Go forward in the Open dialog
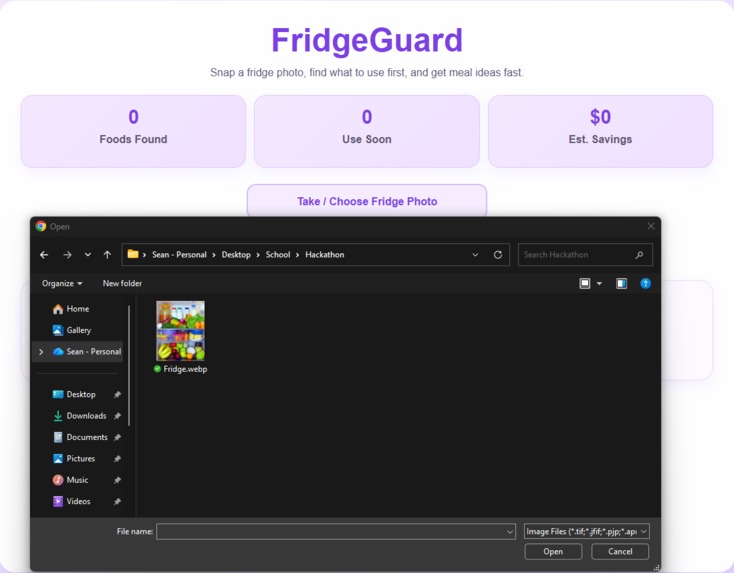Image resolution: width=734 pixels, height=573 pixels. (x=67, y=255)
